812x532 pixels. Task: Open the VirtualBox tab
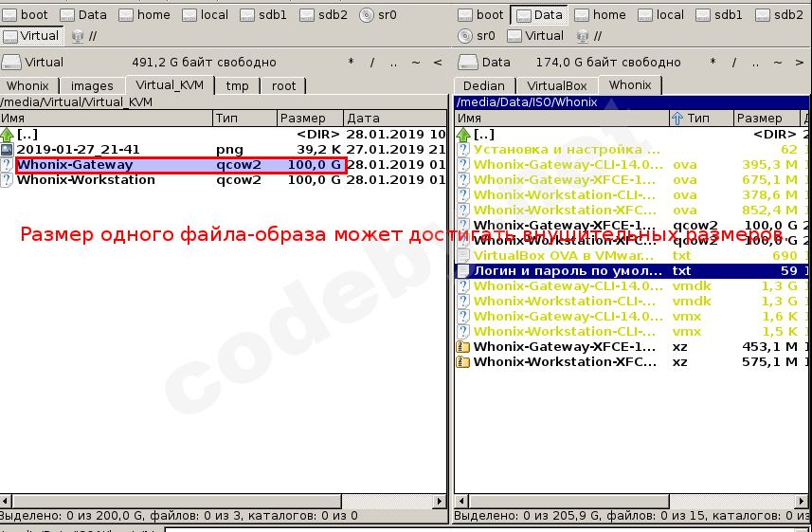click(x=557, y=85)
